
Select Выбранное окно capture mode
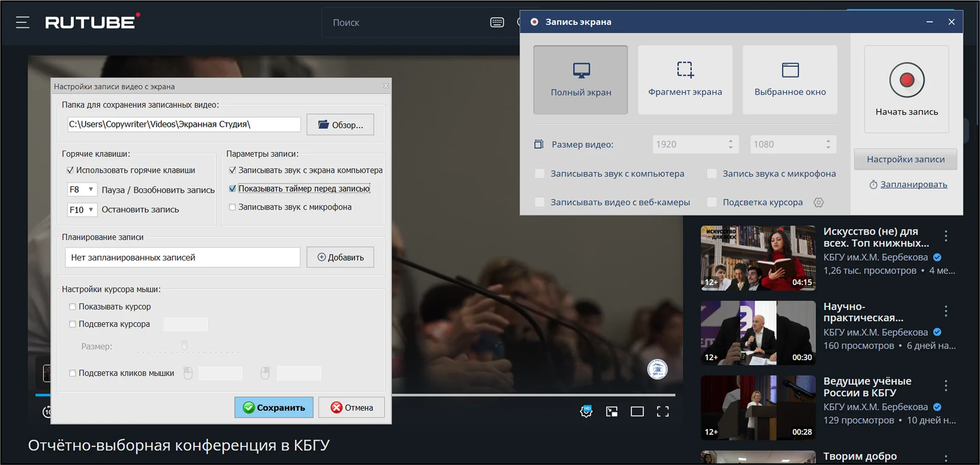click(790, 80)
